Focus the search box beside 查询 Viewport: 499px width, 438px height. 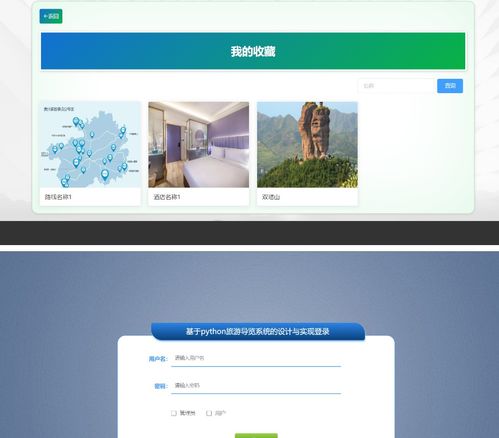396,86
